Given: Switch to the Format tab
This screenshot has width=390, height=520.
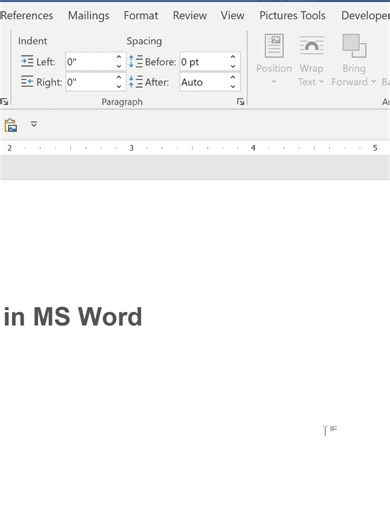Looking at the screenshot, I should pyautogui.click(x=141, y=15).
